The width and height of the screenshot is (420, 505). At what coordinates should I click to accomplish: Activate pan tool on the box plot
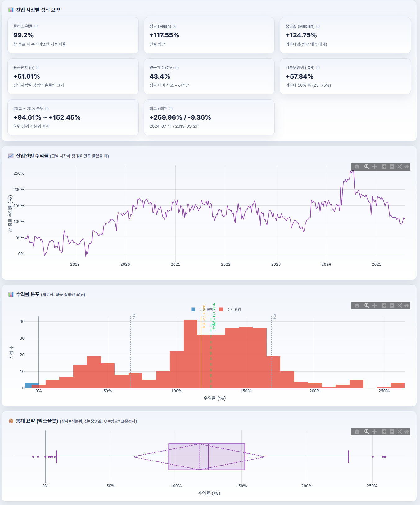click(374, 432)
